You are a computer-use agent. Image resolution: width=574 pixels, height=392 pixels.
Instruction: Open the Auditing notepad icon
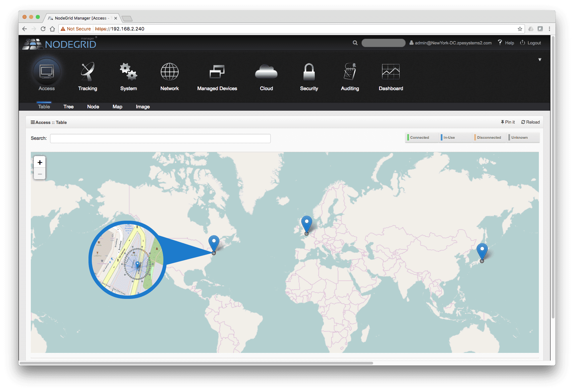click(350, 72)
